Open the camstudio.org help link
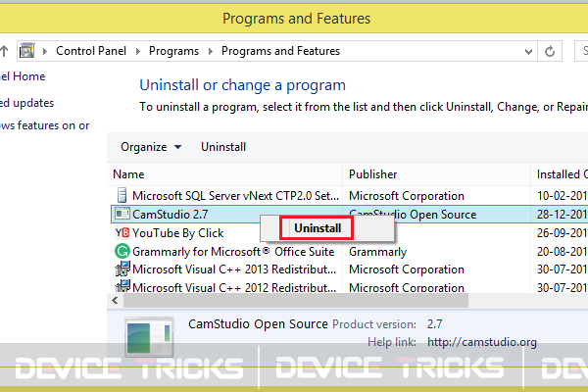 point(482,342)
